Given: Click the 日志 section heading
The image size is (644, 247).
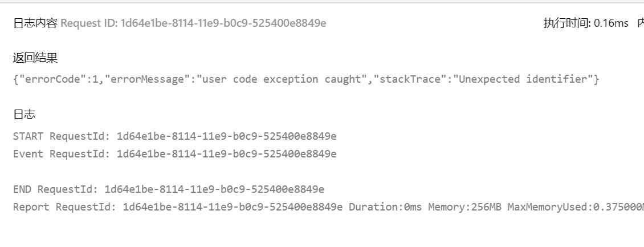Looking at the screenshot, I should pos(25,114).
